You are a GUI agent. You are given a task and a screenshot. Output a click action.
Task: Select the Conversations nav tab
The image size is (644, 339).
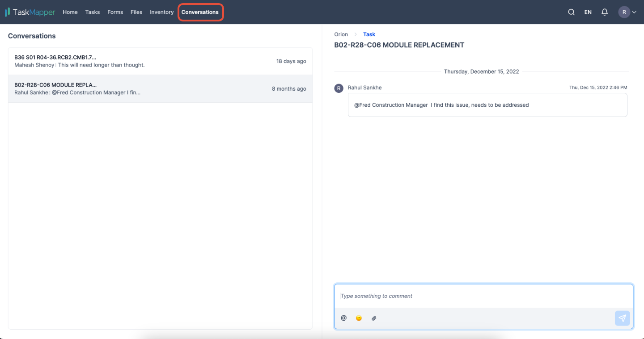coord(200,12)
